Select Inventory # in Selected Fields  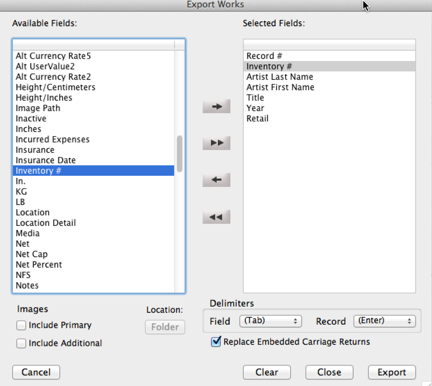pos(329,66)
